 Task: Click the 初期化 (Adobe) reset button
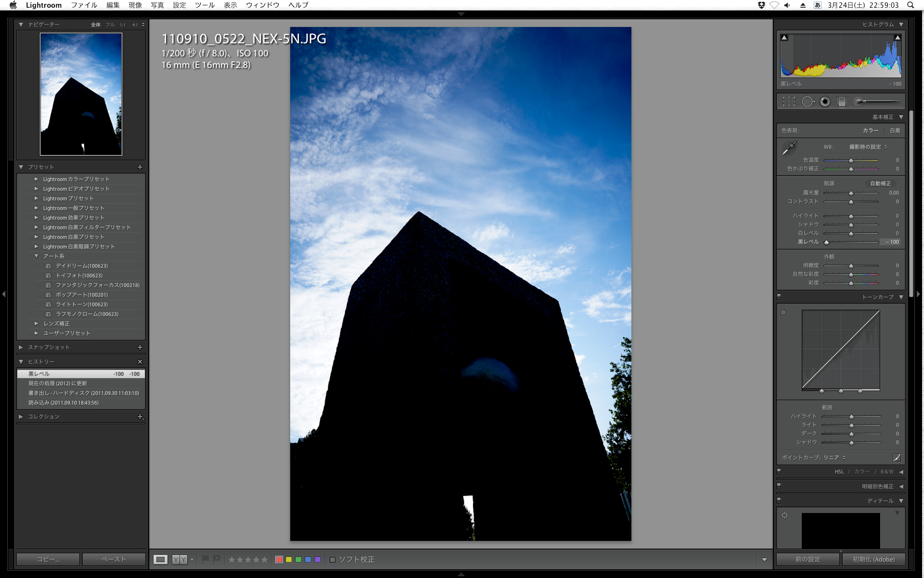873,559
